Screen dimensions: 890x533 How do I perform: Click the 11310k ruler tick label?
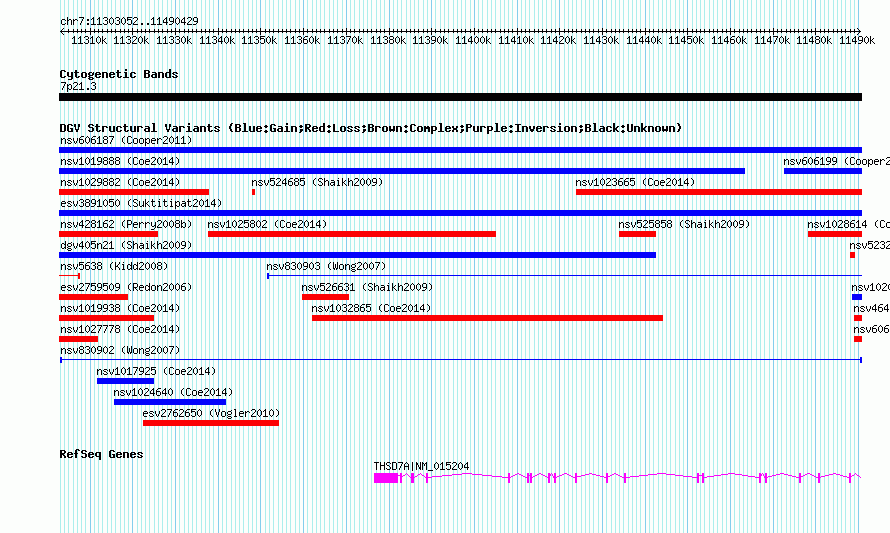(x=89, y=40)
